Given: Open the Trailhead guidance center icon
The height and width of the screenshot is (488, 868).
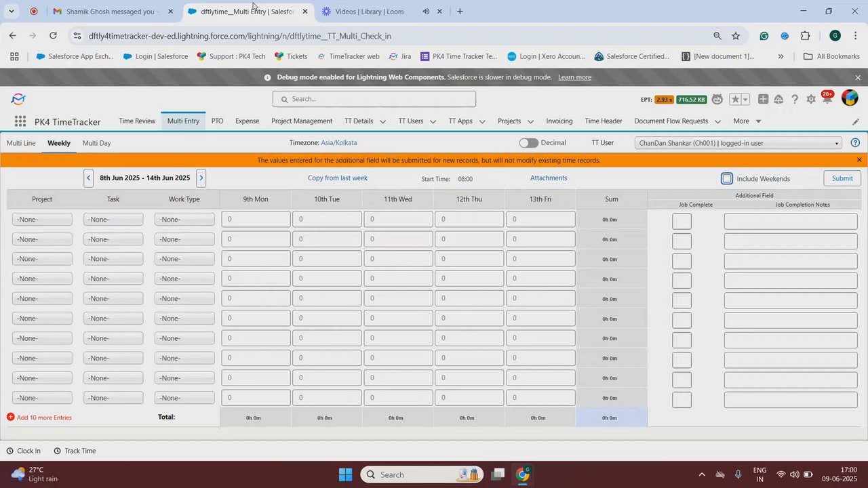Looking at the screenshot, I should (778, 100).
